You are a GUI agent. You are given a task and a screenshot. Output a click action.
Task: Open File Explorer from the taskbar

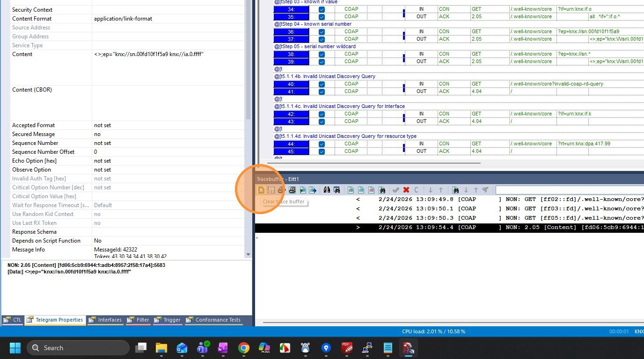click(x=161, y=348)
